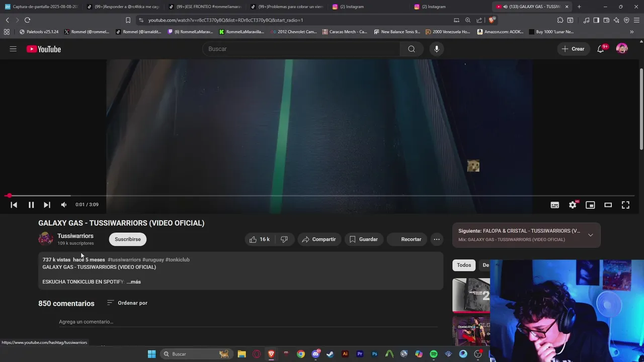
Task: Click the Crear create button
Action: [x=573, y=49]
